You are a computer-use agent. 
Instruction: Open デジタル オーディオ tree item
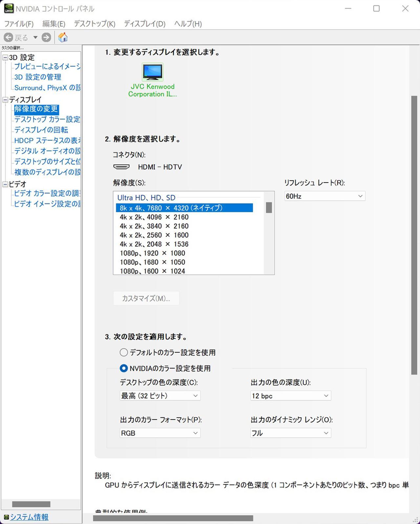pyautogui.click(x=47, y=151)
